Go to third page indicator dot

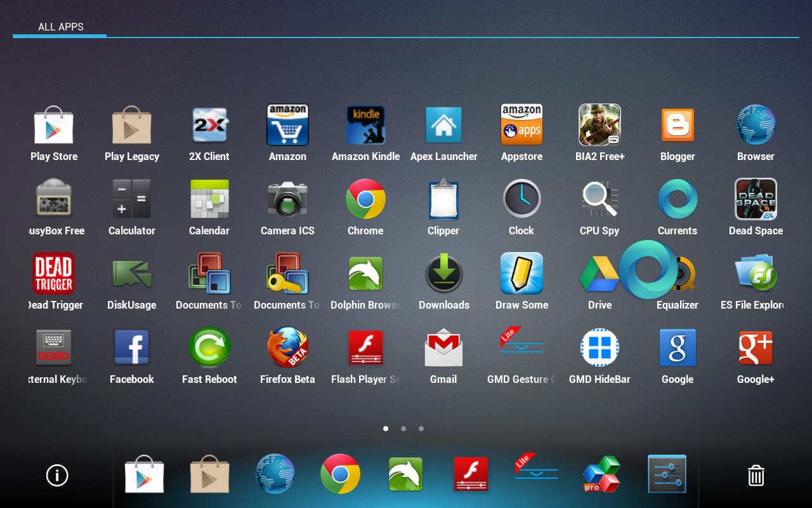pos(421,429)
